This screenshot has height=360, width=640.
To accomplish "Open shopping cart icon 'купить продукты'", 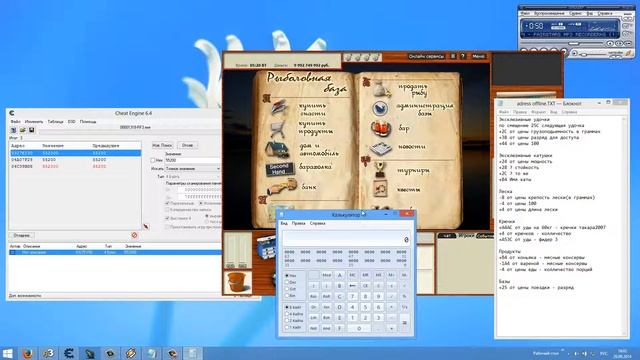I will point(278,129).
